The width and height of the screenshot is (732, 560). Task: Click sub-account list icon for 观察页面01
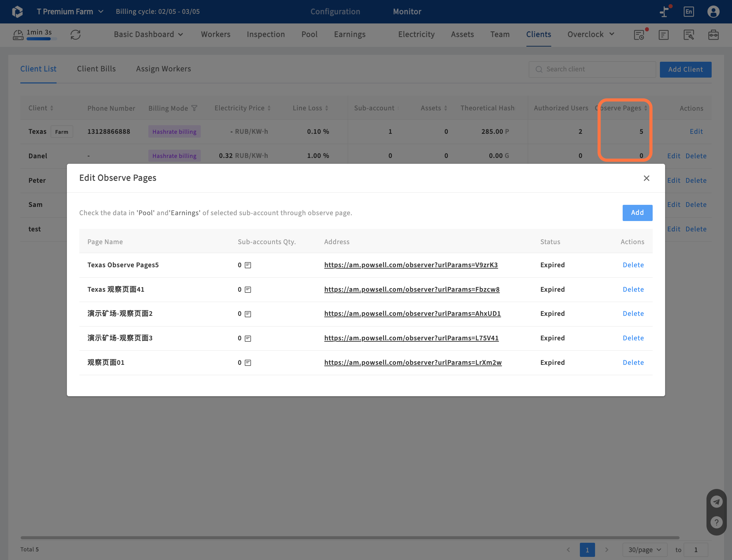(248, 363)
